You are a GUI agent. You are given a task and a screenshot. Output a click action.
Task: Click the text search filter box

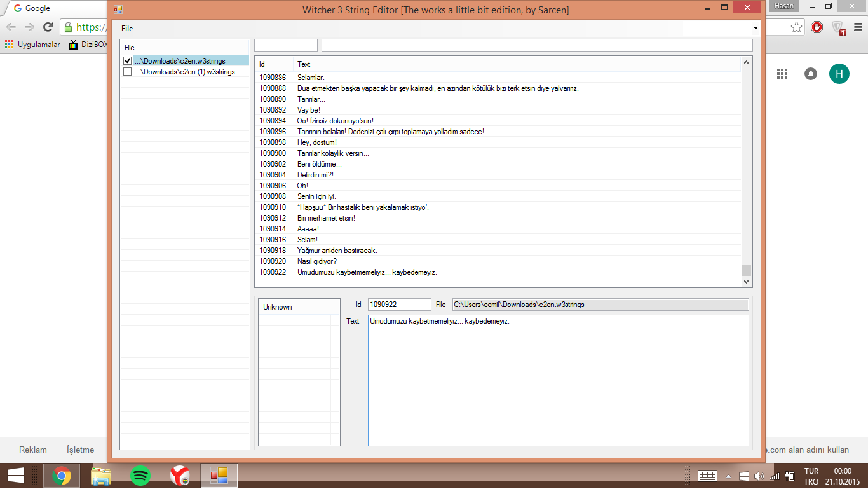[537, 45]
